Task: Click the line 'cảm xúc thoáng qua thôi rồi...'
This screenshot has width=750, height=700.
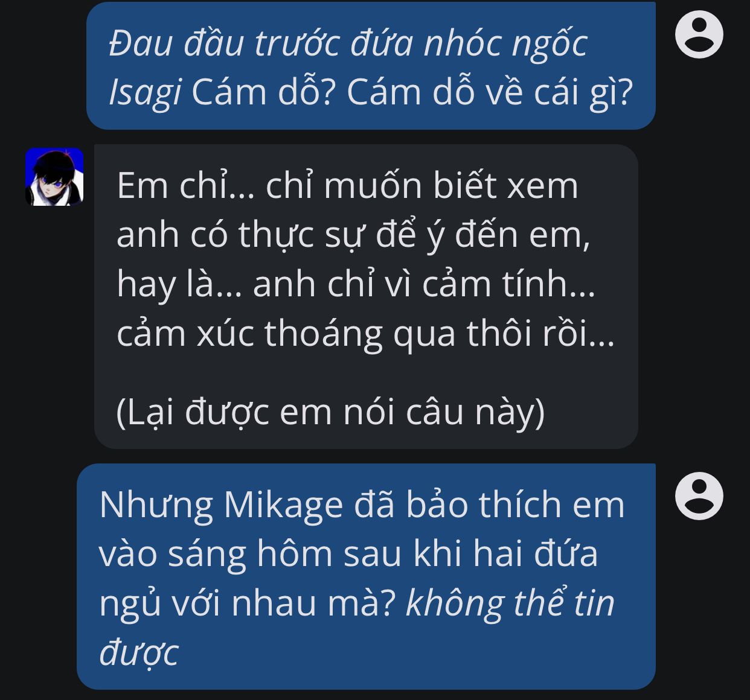Action: pos(365,332)
